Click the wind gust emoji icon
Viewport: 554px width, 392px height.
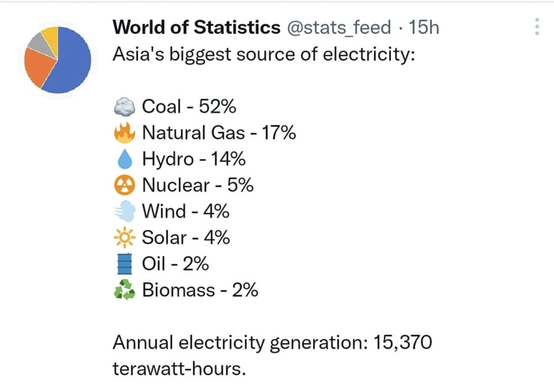[x=125, y=212]
